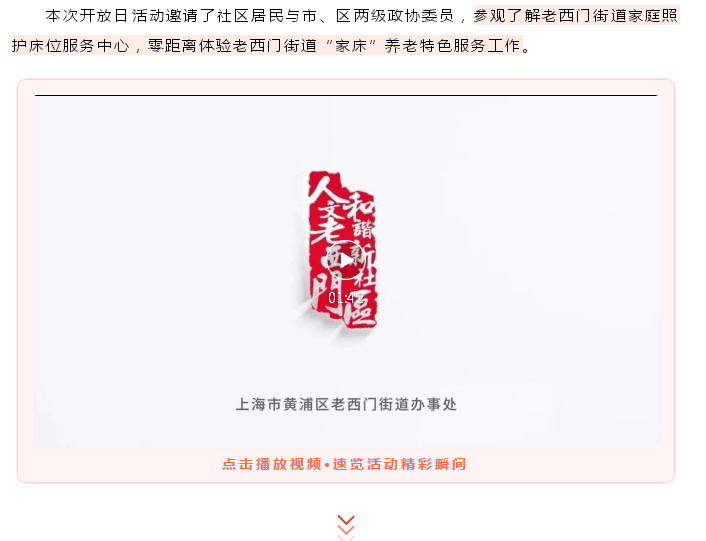Click the quoted word "家床"

(x=350, y=45)
